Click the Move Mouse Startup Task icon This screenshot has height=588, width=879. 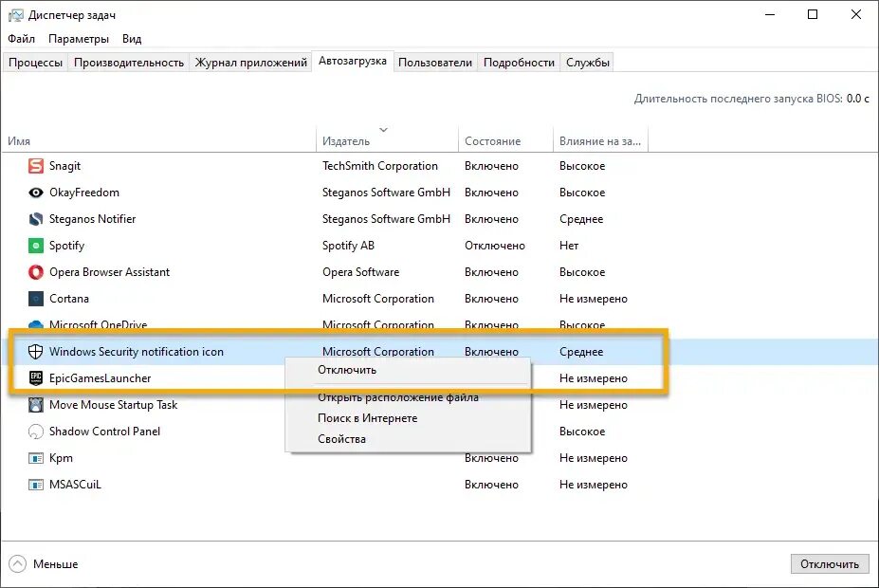tap(36, 405)
